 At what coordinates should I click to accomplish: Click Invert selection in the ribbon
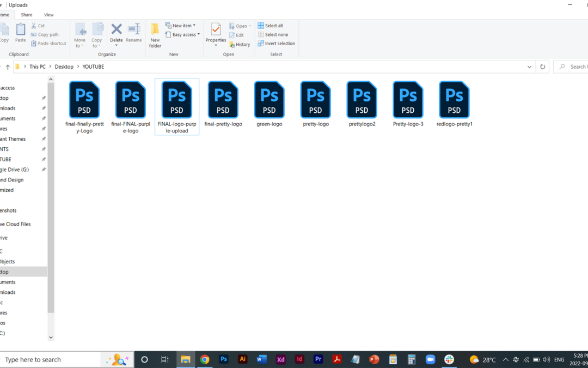277,44
